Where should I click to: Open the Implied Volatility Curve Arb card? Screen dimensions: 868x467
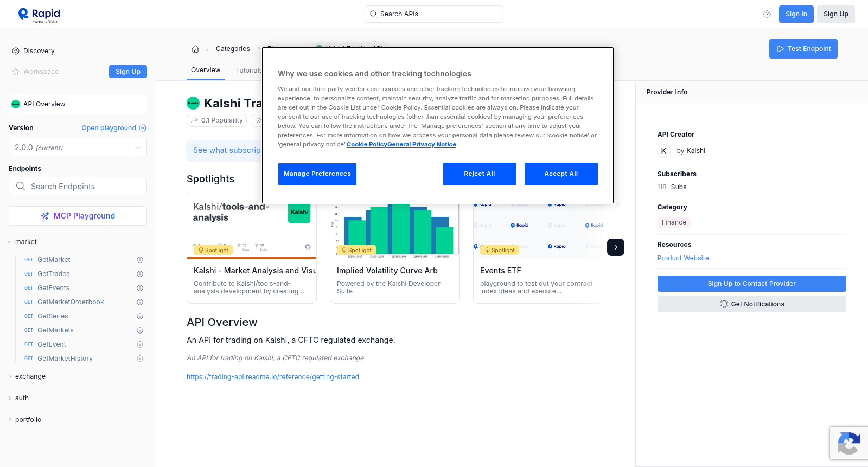tap(395, 253)
